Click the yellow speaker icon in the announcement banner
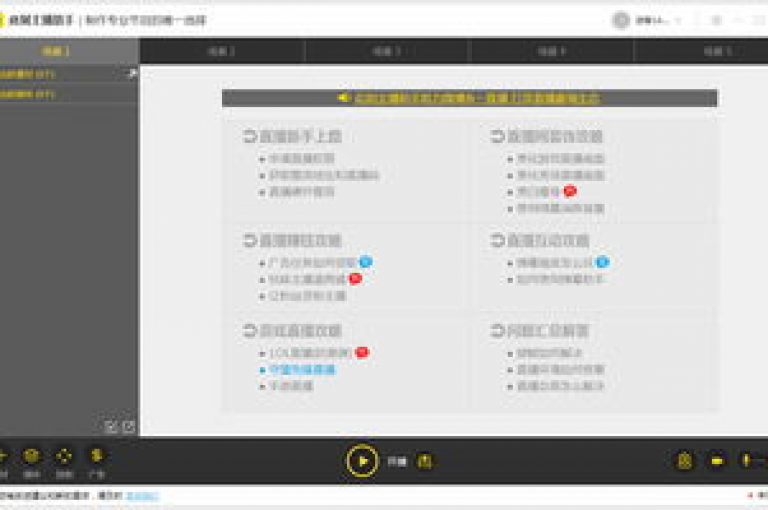Image resolution: width=768 pixels, height=510 pixels. pyautogui.click(x=344, y=98)
